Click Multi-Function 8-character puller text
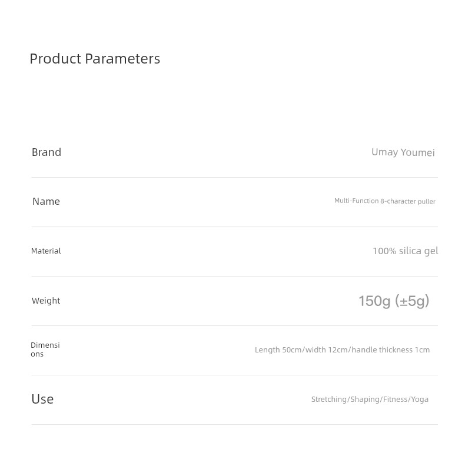Screen dimensions: 465x476 click(385, 201)
